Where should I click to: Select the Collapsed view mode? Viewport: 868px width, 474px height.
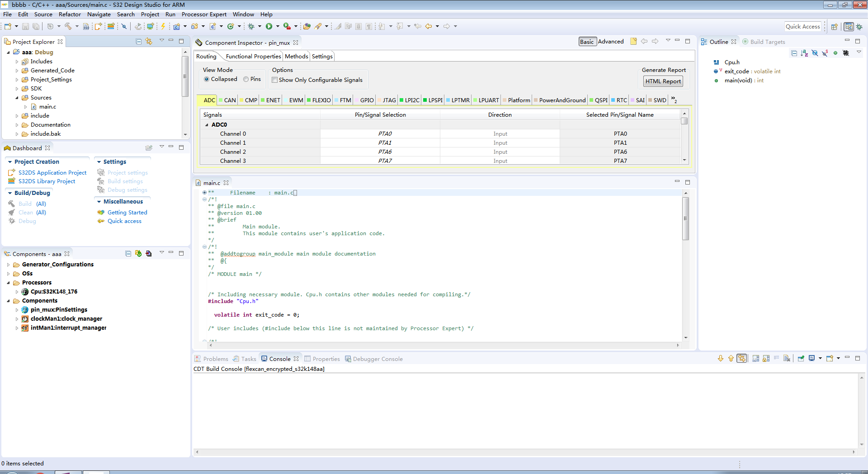tap(207, 79)
